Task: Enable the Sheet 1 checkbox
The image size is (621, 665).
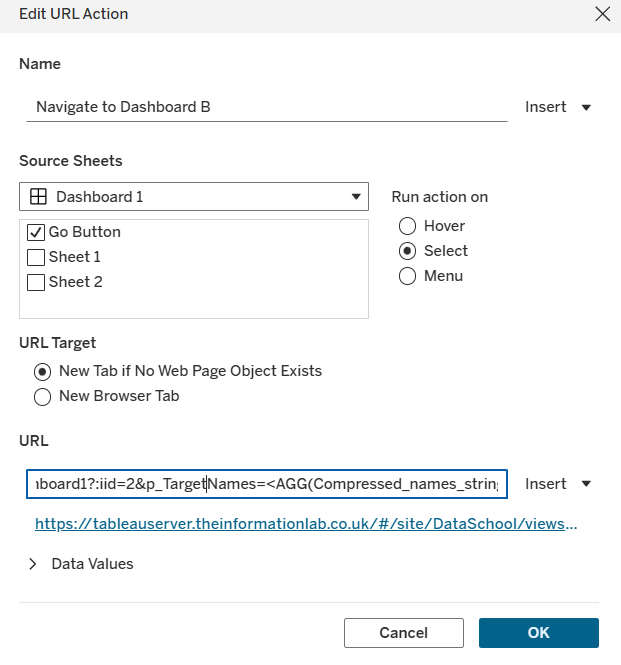Action: [x=36, y=257]
